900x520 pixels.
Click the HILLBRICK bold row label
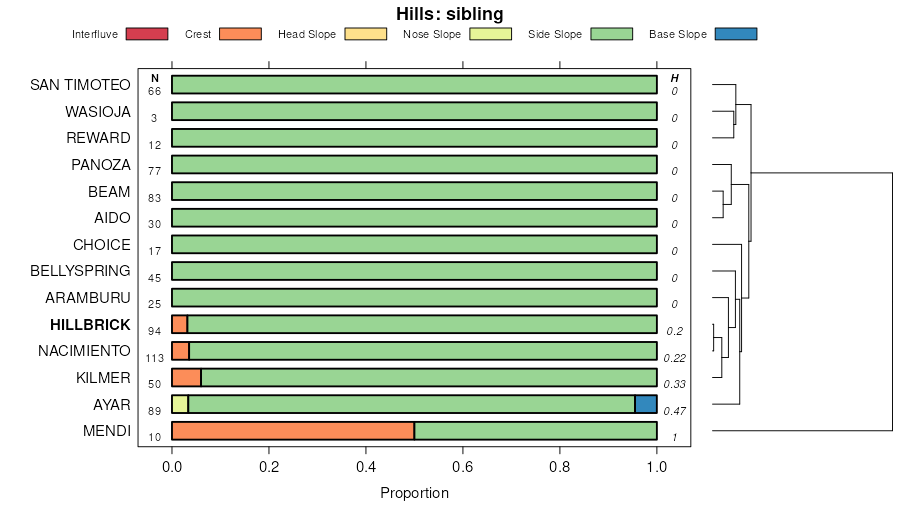tap(90, 324)
